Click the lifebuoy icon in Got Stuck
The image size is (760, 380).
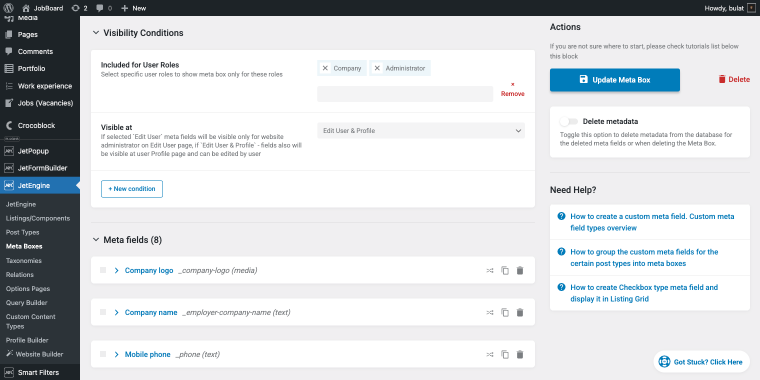[664, 362]
